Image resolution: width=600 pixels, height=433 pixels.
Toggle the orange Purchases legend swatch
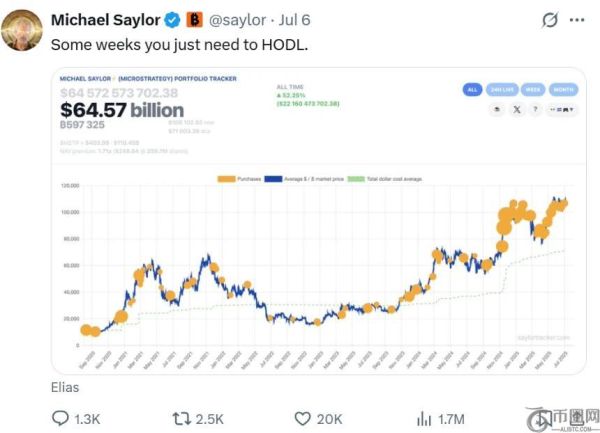pyautogui.click(x=224, y=177)
